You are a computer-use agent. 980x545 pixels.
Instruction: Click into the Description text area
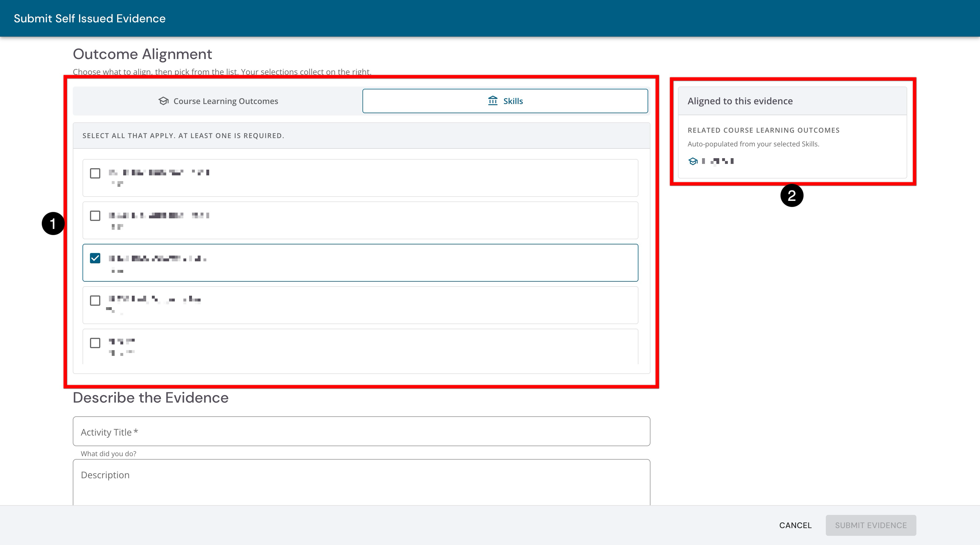[x=361, y=482]
